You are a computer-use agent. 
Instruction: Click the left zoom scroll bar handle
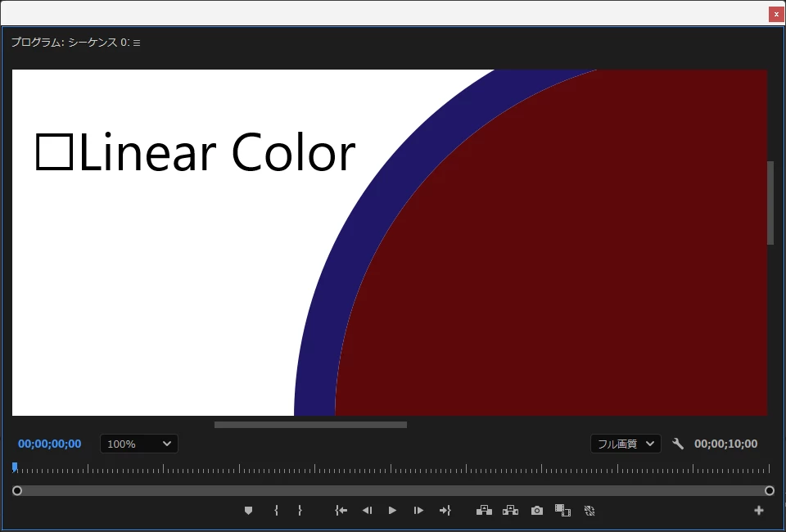(17, 491)
